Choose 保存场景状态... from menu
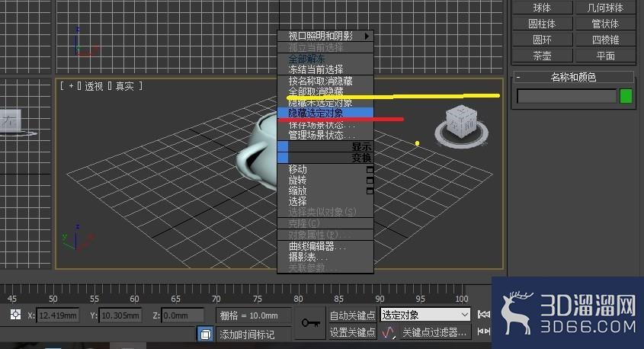The width and height of the screenshot is (644, 349). coord(325,124)
